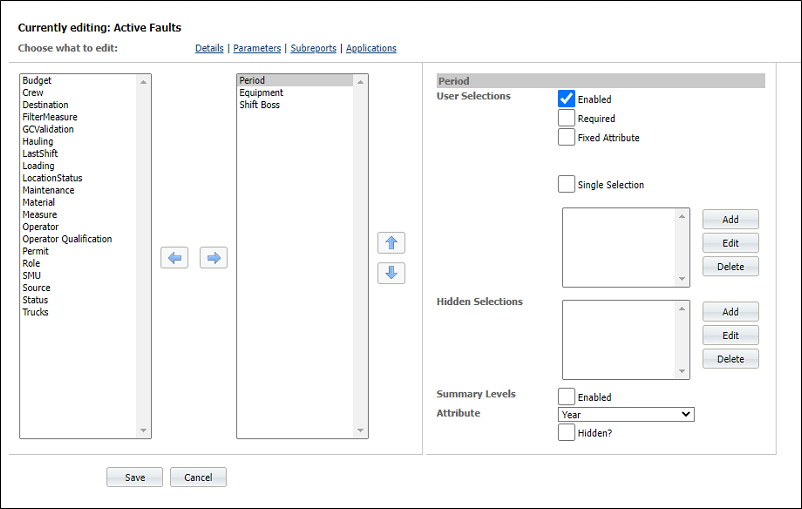Click scroll-up arrow in Hidden Selections box
This screenshot has height=509, width=802.
pos(682,308)
